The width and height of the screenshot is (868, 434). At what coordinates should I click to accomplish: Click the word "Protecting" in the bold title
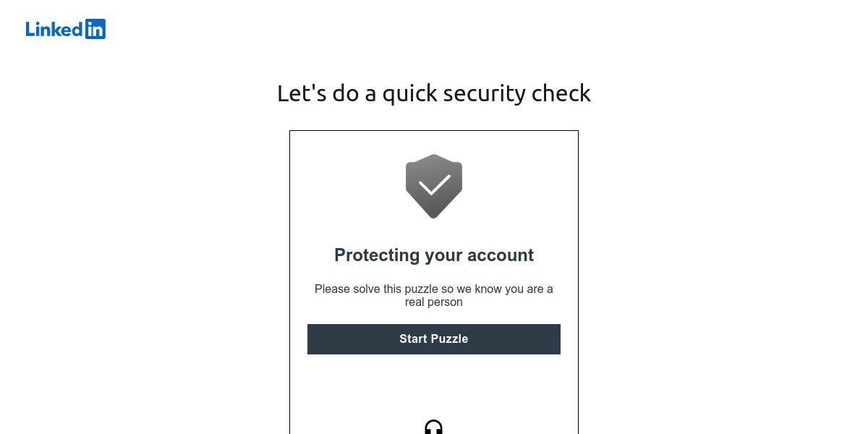pos(377,255)
